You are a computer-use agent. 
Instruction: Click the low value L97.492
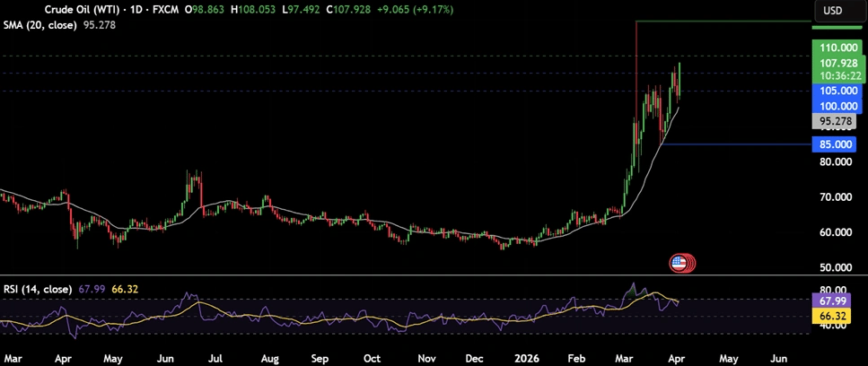pyautogui.click(x=302, y=10)
